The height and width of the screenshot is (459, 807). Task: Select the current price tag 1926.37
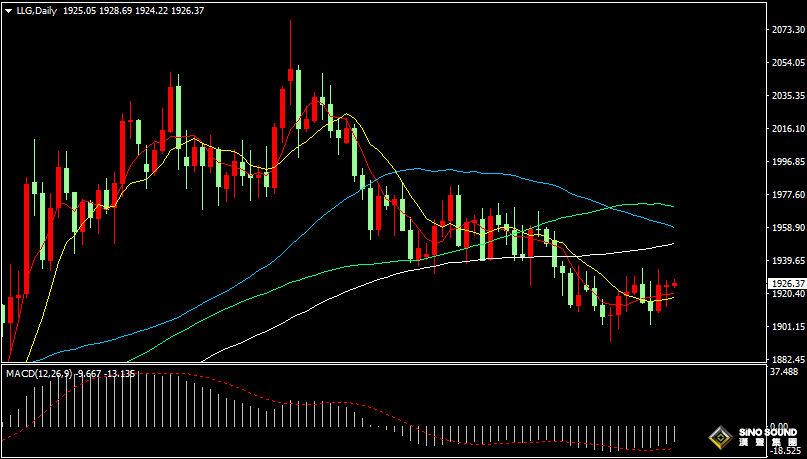786,284
